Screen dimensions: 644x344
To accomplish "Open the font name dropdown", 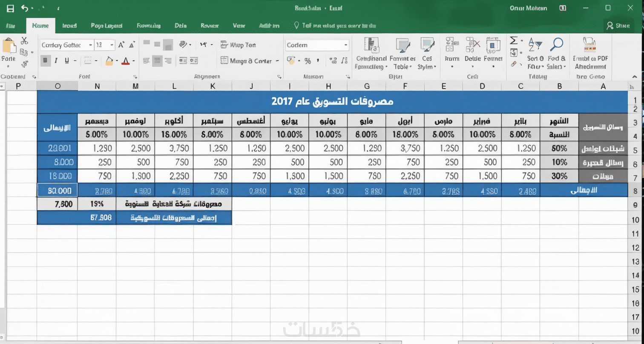I will [67, 45].
